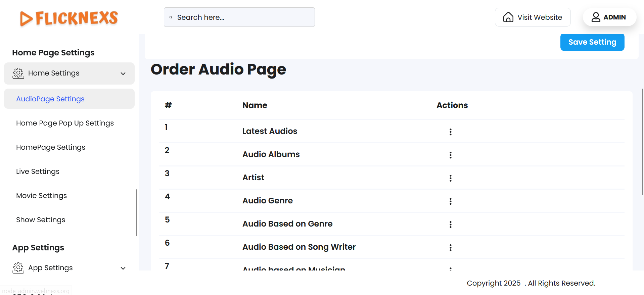Open Movie Settings from the sidebar

[41, 196]
